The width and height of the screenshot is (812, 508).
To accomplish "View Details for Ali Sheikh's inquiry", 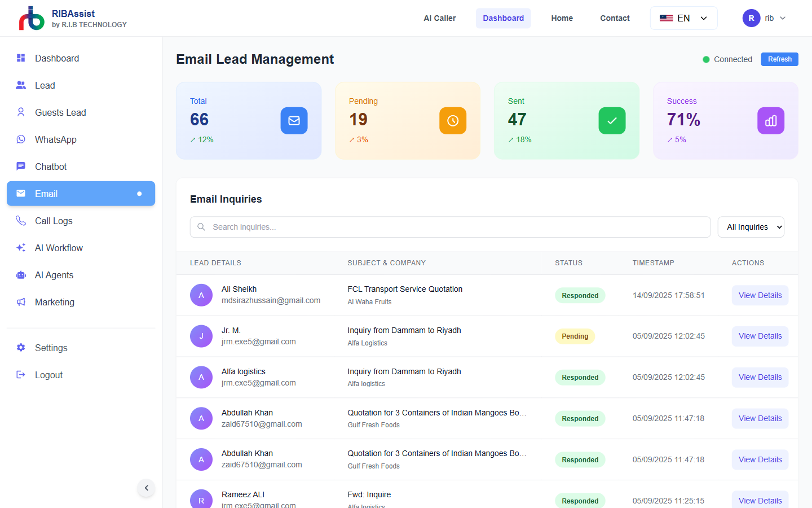I will point(760,295).
